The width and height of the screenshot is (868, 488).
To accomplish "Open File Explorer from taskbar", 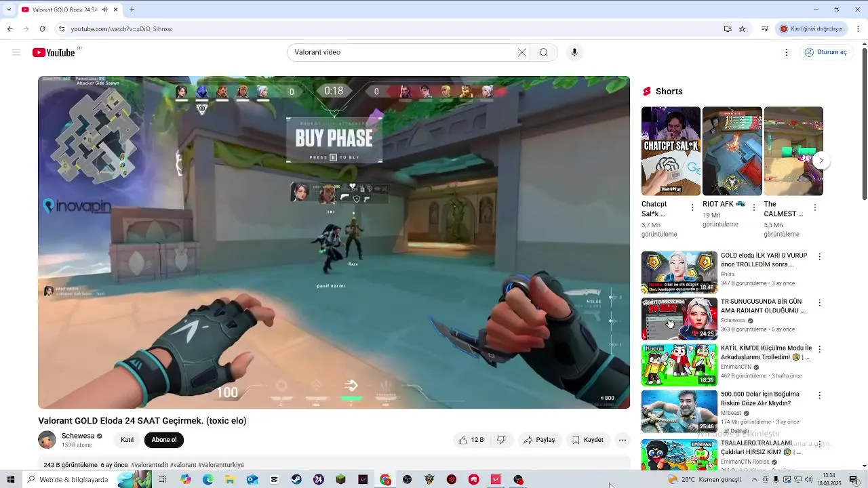I will pyautogui.click(x=230, y=479).
